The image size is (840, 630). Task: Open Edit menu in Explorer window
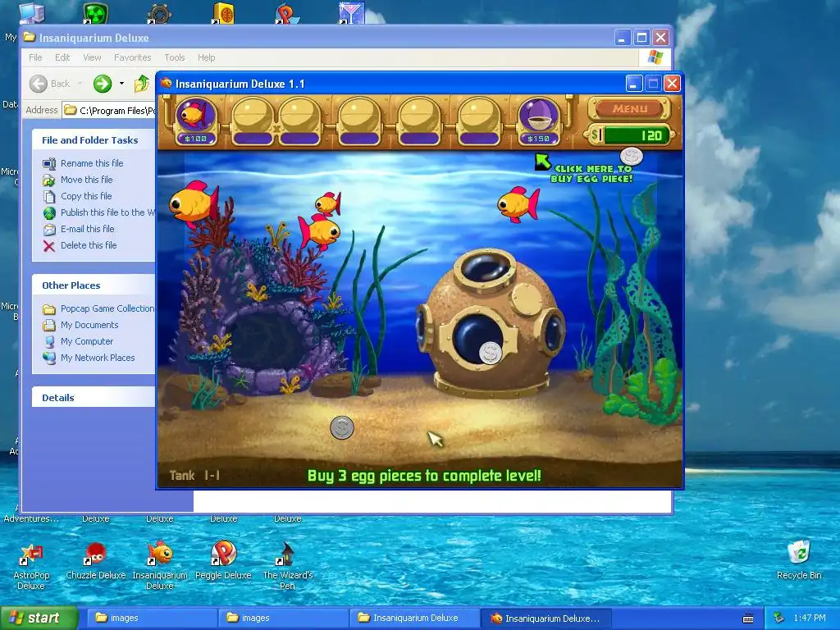coord(62,57)
